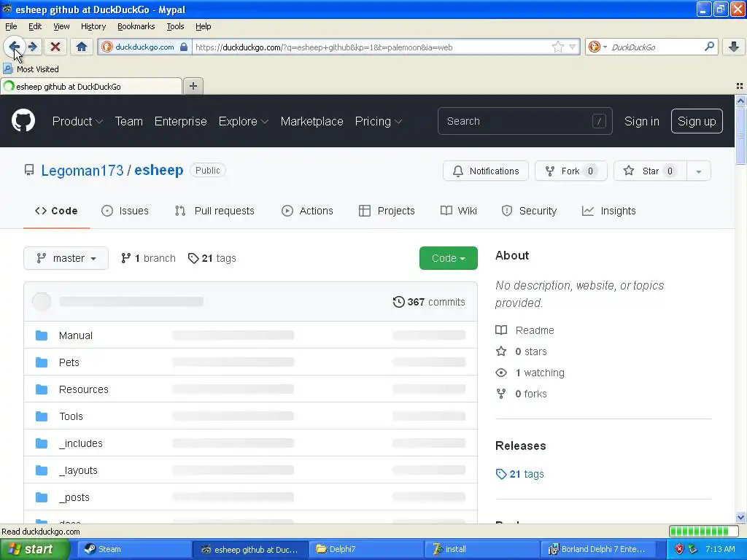Click the Pets folder icon
The width and height of the screenshot is (747, 560).
(x=42, y=362)
